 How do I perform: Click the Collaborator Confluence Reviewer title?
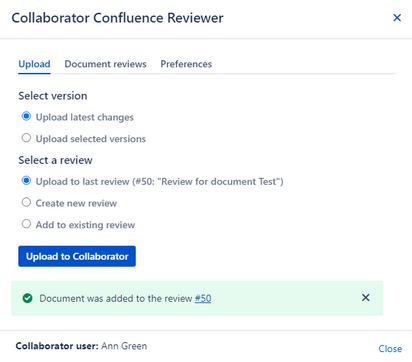[x=117, y=18]
